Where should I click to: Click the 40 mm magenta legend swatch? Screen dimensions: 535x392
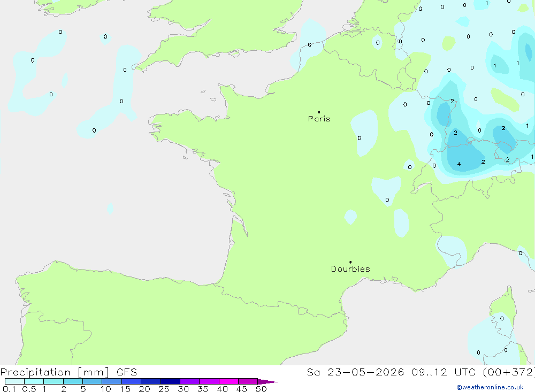228,381
